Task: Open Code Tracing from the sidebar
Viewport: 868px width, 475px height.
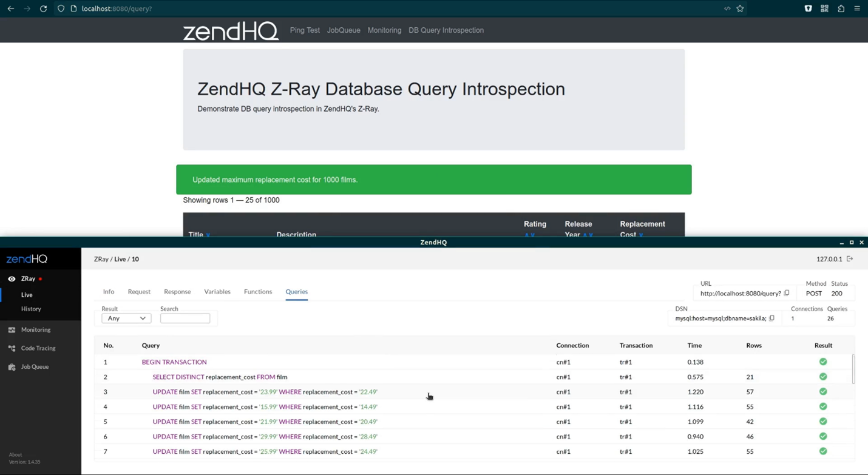Action: click(x=38, y=348)
